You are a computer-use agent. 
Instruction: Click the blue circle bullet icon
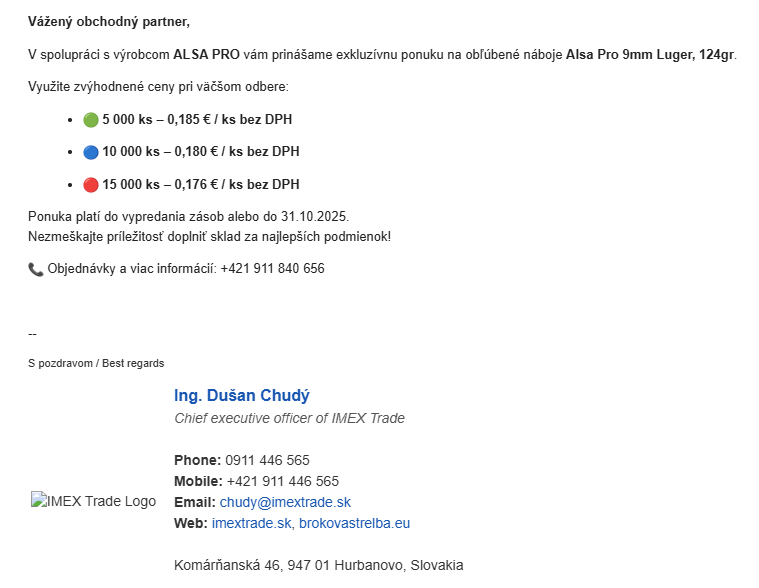[90, 152]
